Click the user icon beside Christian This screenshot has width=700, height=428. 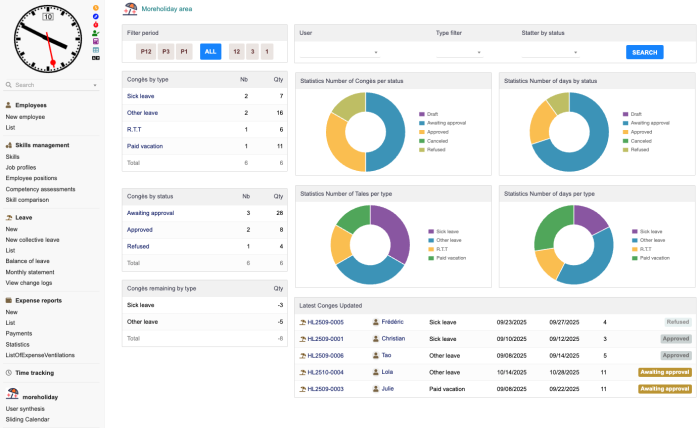tap(376, 339)
